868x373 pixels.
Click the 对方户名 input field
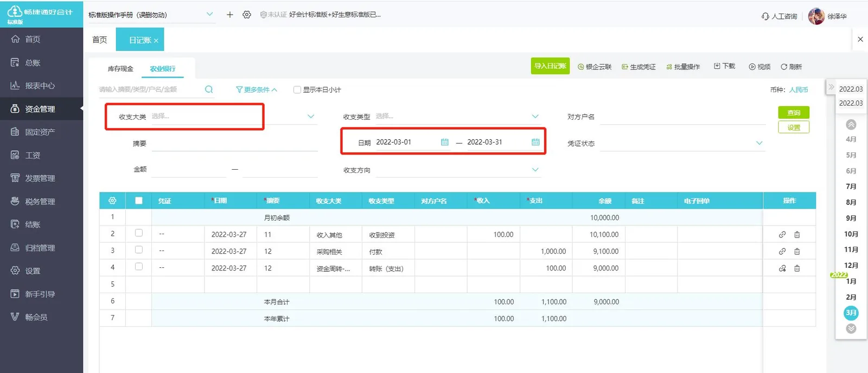[682, 117]
